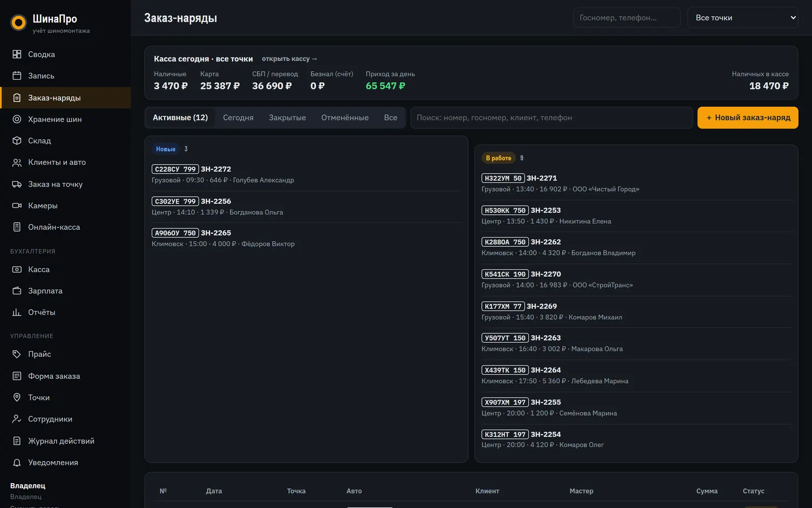
Task: Click the Касса banknote icon
Action: click(17, 270)
